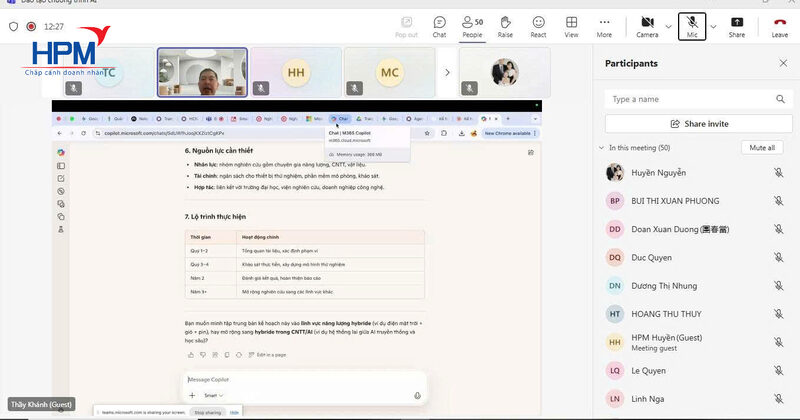Viewport: 800px width, 420px height.
Task: Toggle the Camera on
Action: pyautogui.click(x=646, y=25)
